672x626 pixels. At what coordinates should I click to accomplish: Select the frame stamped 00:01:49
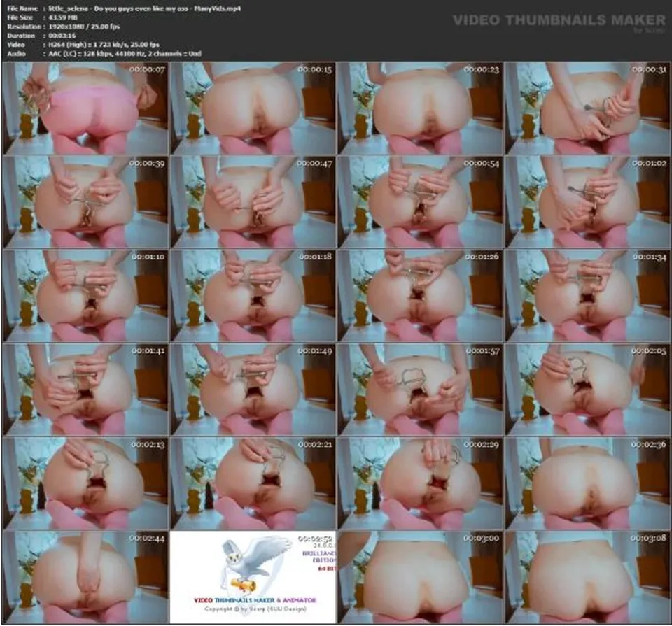coord(253,389)
